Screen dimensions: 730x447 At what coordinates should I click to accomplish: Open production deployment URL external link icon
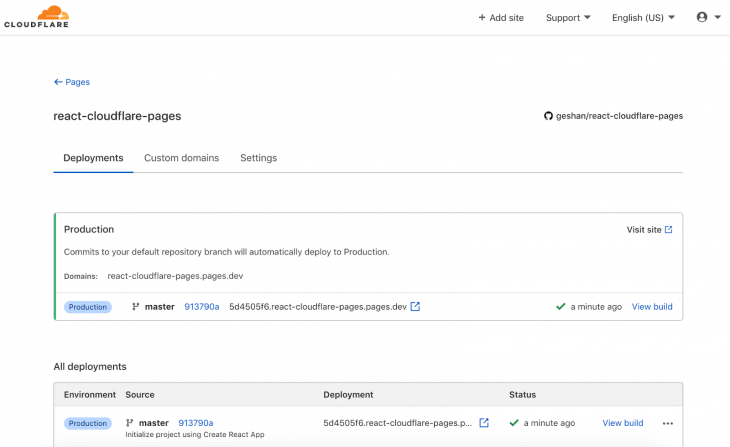pos(415,306)
